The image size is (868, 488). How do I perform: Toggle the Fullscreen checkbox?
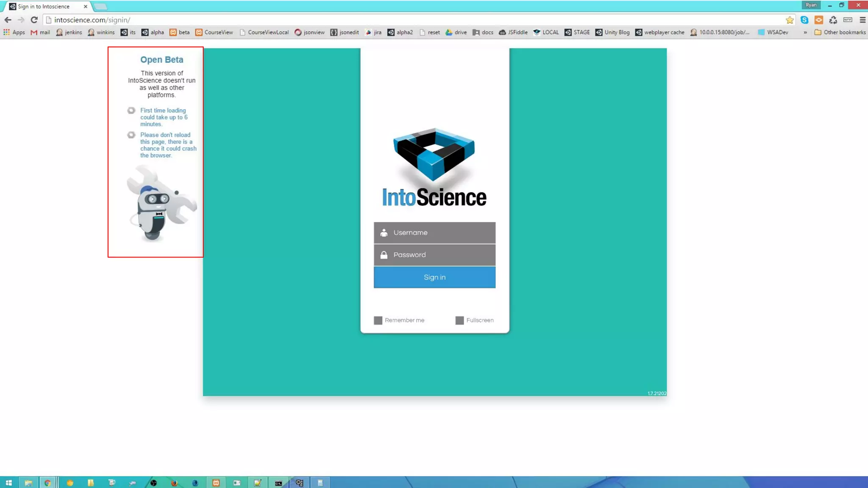pyautogui.click(x=459, y=320)
